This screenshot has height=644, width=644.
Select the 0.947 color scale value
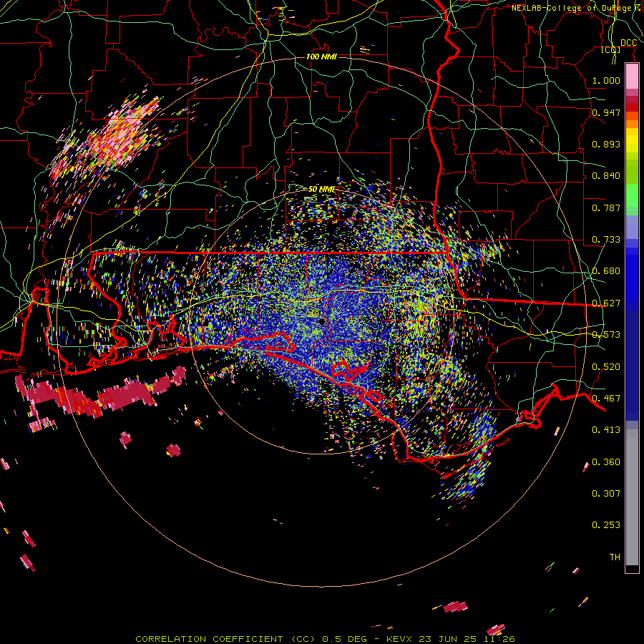[x=606, y=112]
